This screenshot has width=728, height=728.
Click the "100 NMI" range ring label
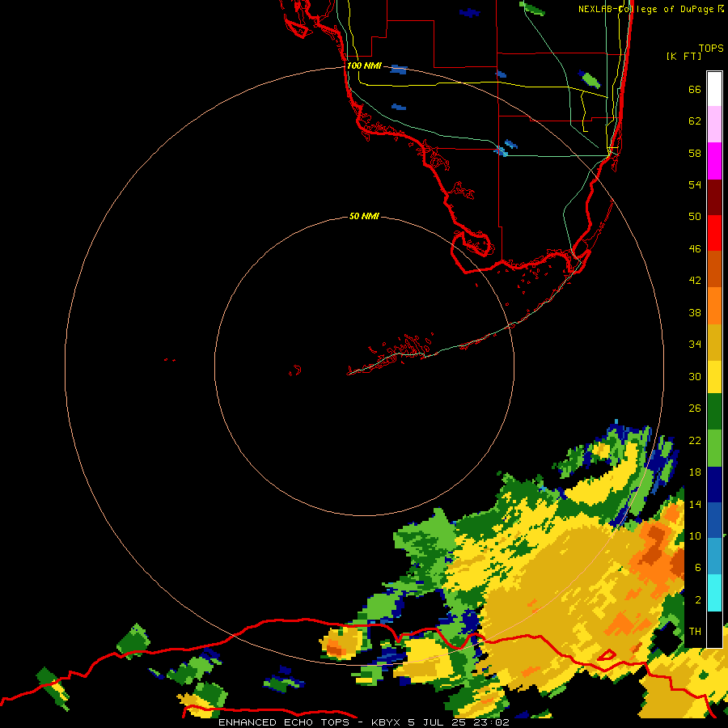(364, 66)
